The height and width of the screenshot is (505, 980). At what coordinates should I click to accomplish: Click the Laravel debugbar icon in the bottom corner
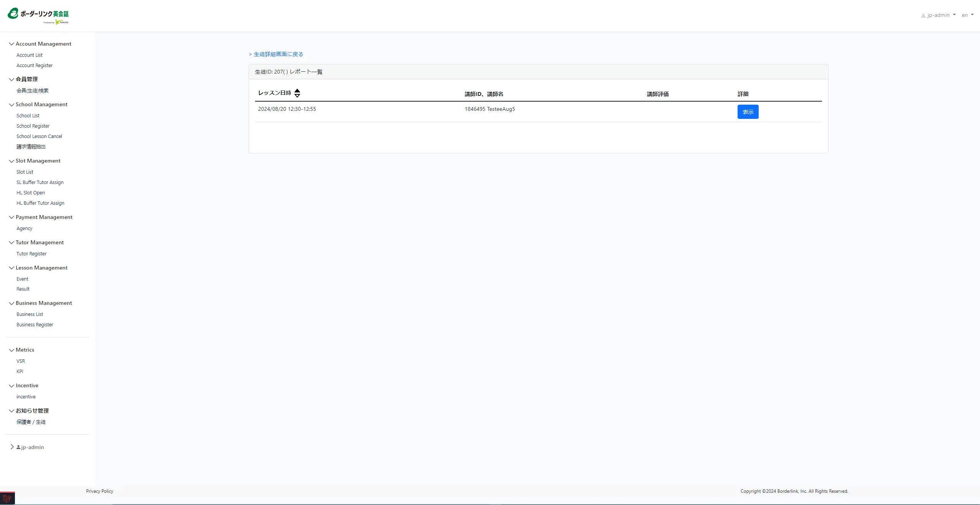pyautogui.click(x=7, y=498)
